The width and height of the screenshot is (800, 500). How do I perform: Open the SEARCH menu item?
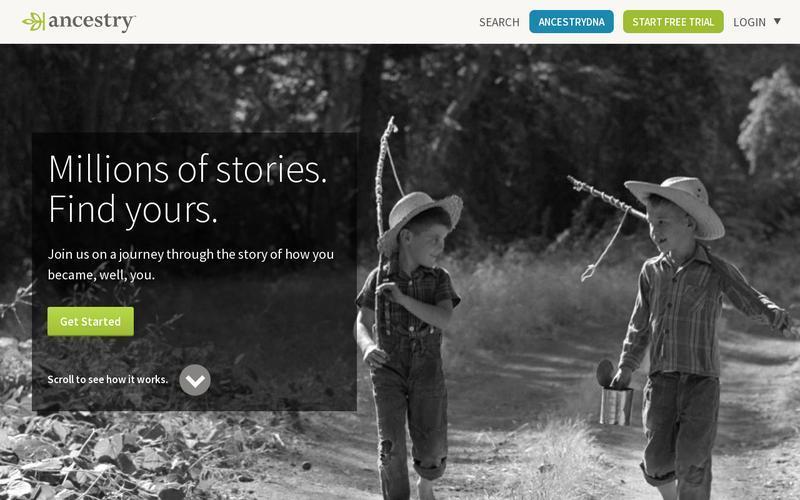click(499, 22)
